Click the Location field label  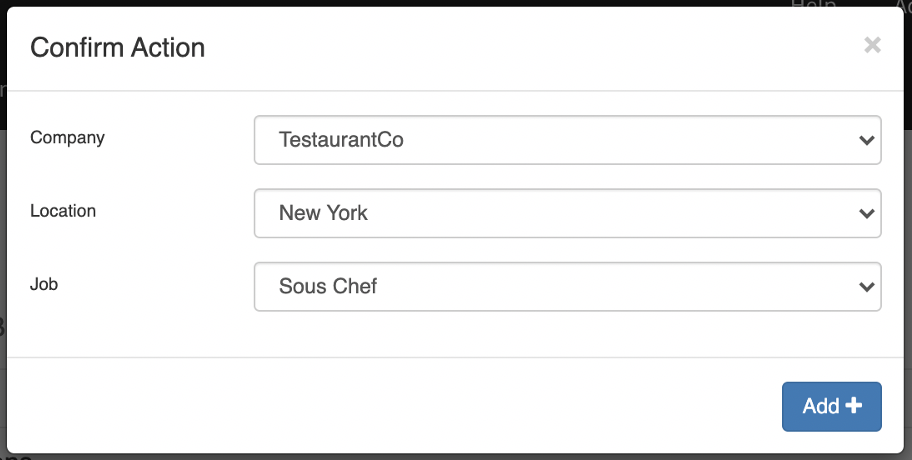(63, 211)
